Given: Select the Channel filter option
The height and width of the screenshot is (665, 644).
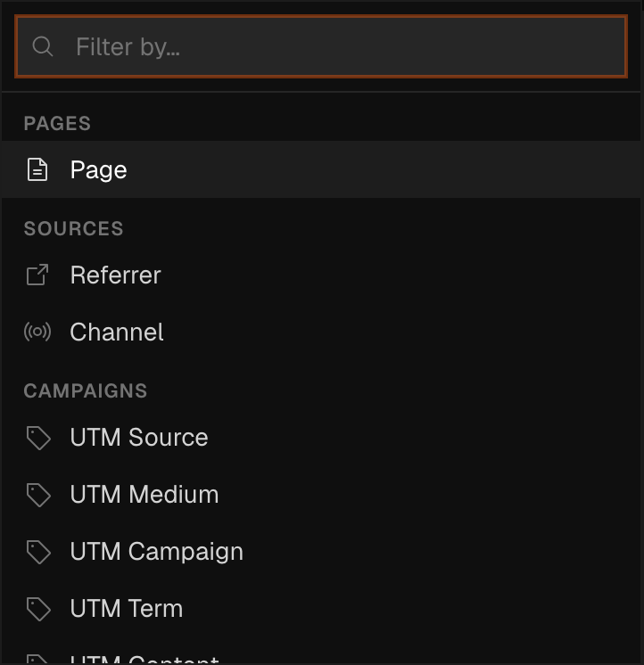Looking at the screenshot, I should click(321, 332).
